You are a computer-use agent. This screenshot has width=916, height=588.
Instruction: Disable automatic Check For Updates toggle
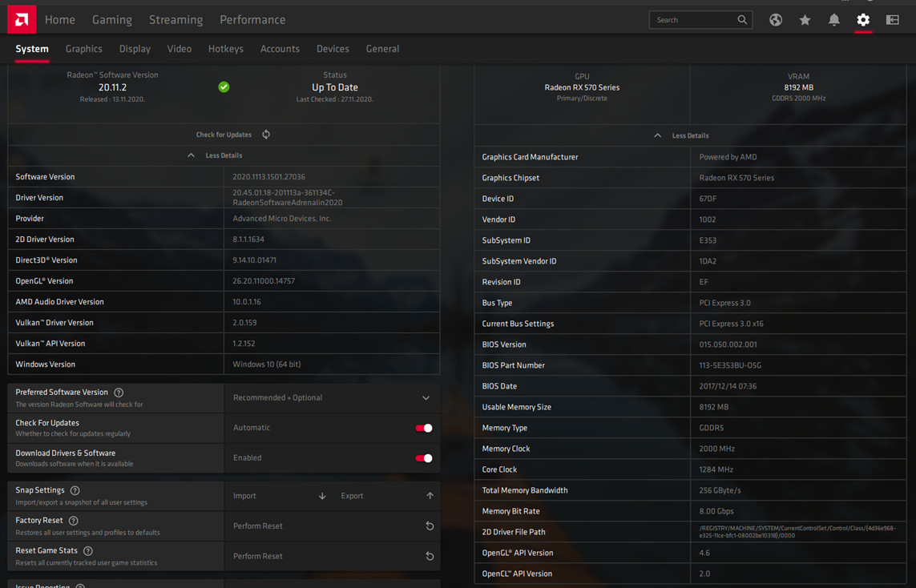click(x=424, y=428)
